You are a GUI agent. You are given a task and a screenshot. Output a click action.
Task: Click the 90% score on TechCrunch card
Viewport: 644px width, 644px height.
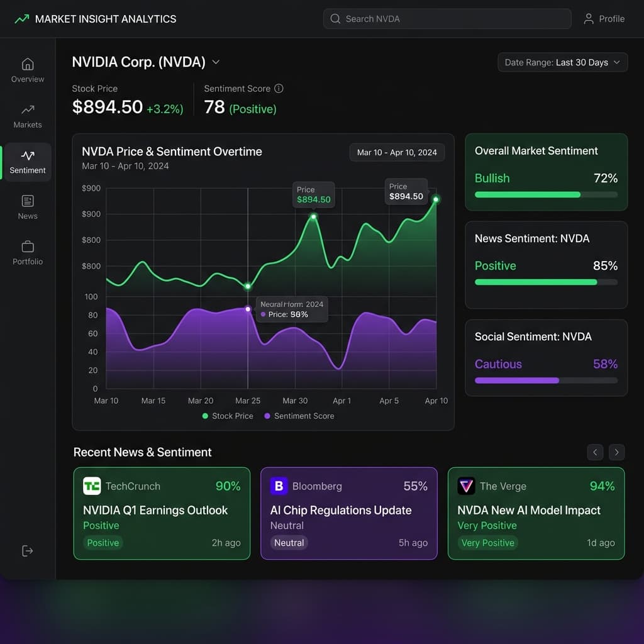tap(228, 486)
